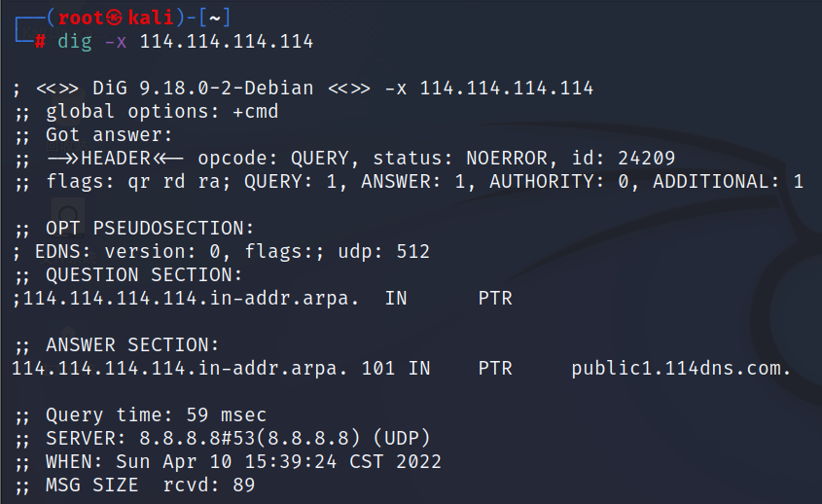Click the NOERROR status value
The image size is (822, 504).
[507, 159]
